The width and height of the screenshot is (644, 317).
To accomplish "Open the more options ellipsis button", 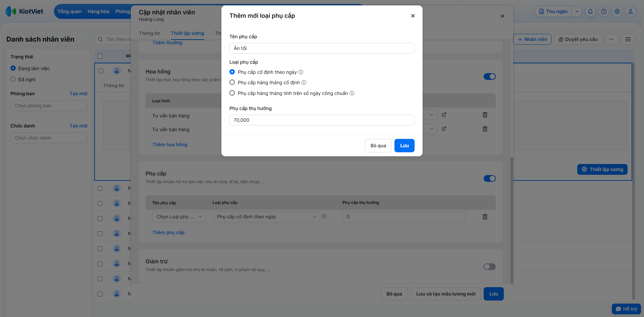I will tap(611, 39).
